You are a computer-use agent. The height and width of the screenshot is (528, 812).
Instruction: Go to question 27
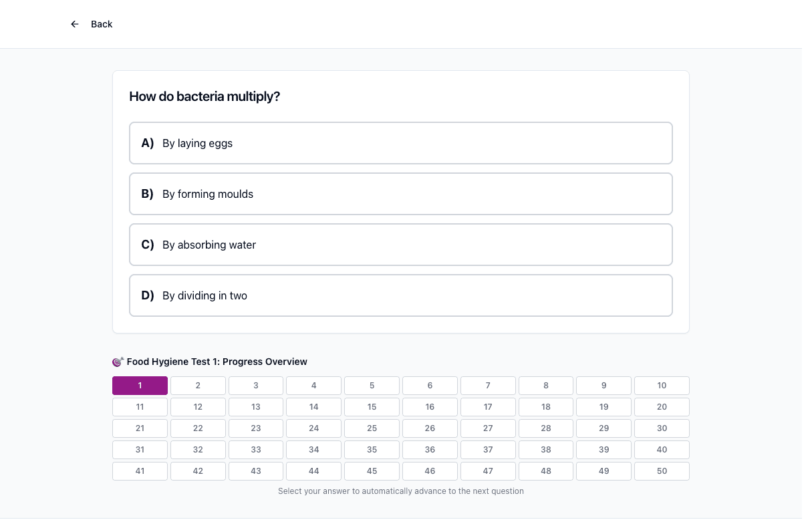pyautogui.click(x=488, y=428)
